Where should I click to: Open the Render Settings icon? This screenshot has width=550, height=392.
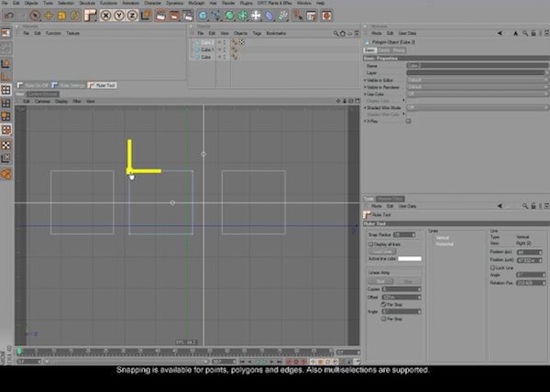tap(187, 16)
